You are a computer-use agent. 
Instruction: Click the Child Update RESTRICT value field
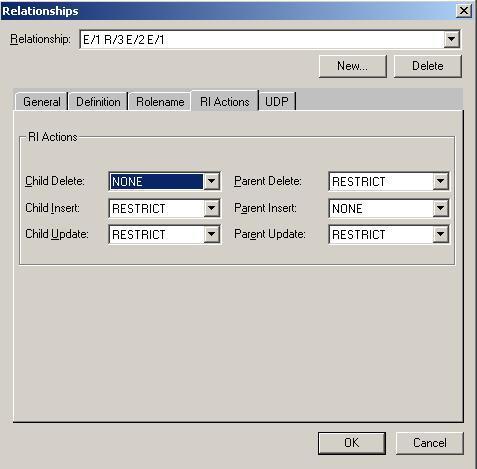(157, 234)
